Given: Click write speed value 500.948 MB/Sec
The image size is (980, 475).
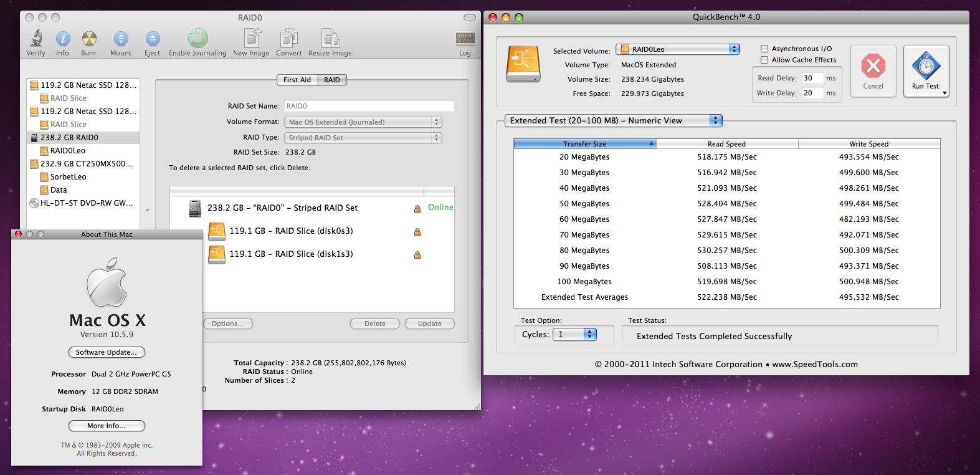Looking at the screenshot, I should pyautogui.click(x=869, y=282).
